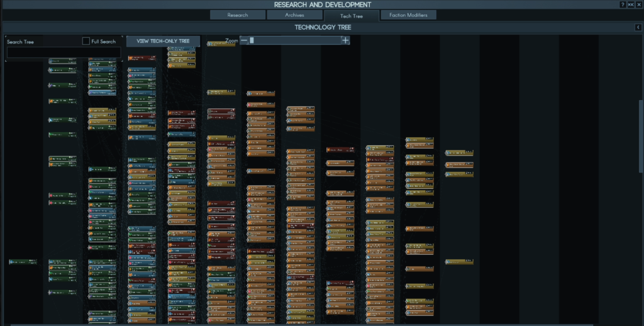Enable the Full Search checkbox
This screenshot has width=644, height=326.
(86, 41)
